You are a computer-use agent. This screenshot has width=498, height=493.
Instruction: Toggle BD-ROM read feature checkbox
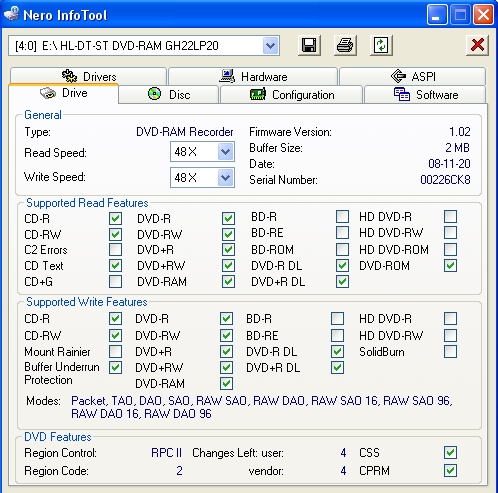(x=342, y=249)
